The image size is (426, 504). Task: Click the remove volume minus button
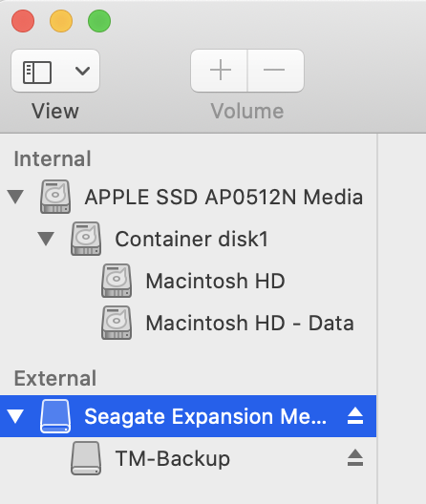coord(275,71)
